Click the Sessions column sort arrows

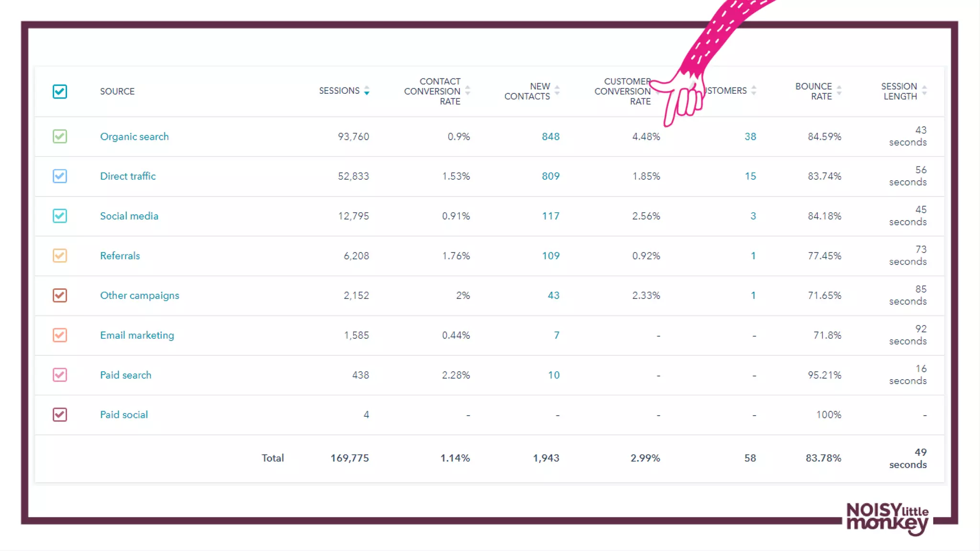click(x=367, y=90)
